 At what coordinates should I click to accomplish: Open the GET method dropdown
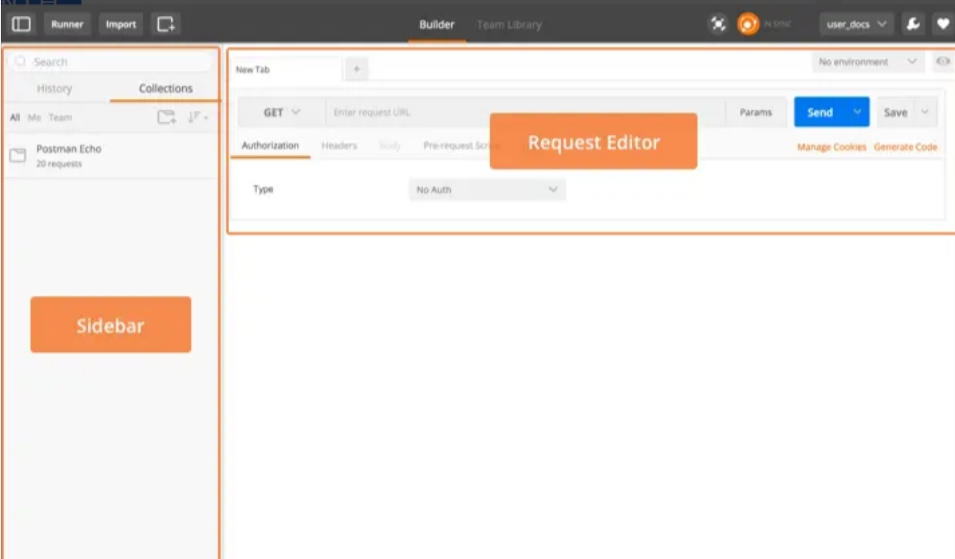(x=281, y=113)
